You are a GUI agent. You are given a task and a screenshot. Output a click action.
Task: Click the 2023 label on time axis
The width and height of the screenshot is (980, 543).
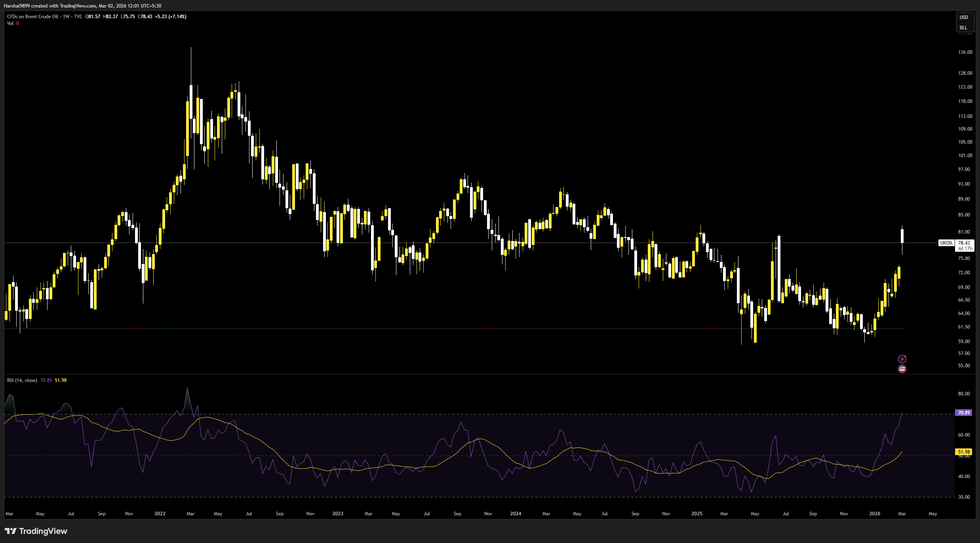tap(338, 514)
